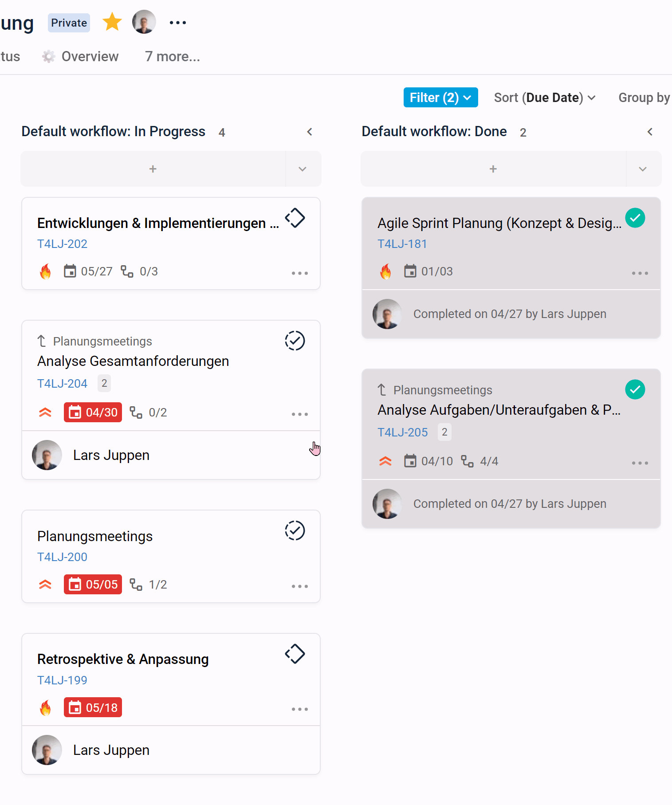Open more options on the Agile Sprint Planung card
The height and width of the screenshot is (805, 672).
point(640,273)
